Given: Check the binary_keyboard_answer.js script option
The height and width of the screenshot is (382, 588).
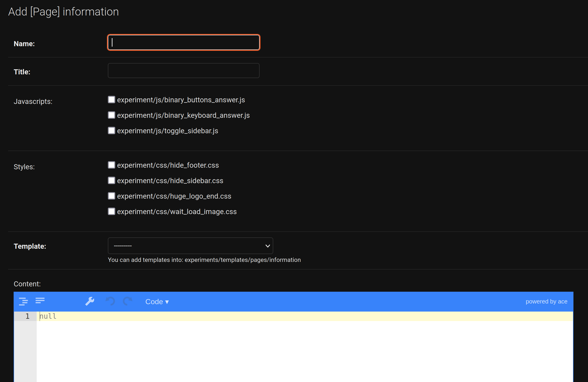Looking at the screenshot, I should click(111, 115).
